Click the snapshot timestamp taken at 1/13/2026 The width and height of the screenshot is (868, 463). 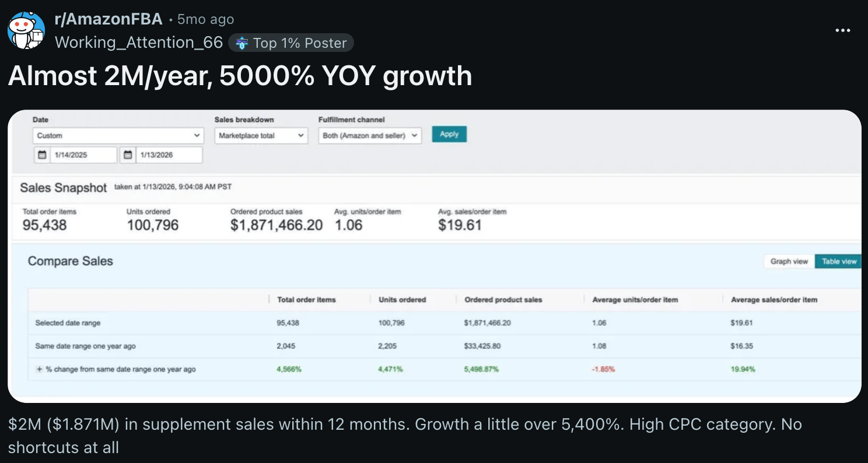pyautogui.click(x=173, y=187)
